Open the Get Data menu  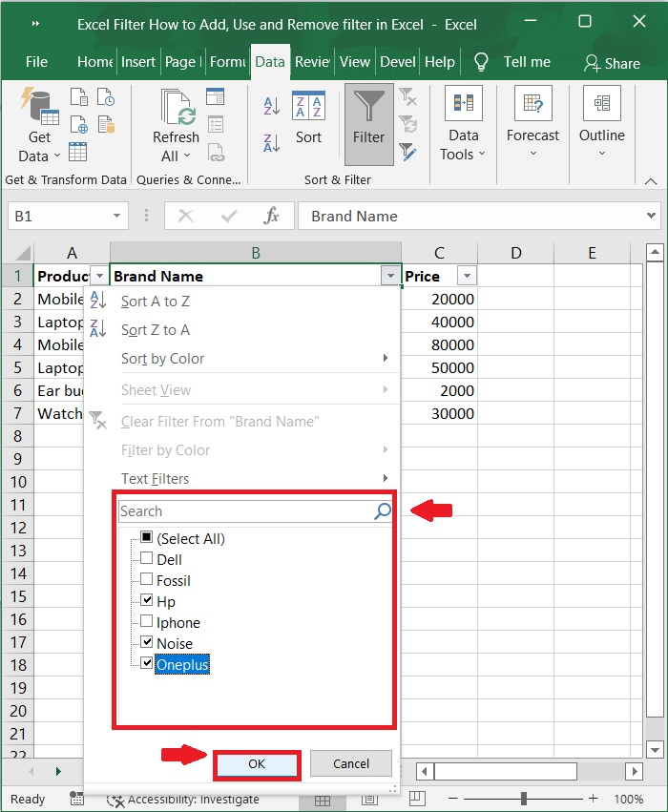point(39,124)
